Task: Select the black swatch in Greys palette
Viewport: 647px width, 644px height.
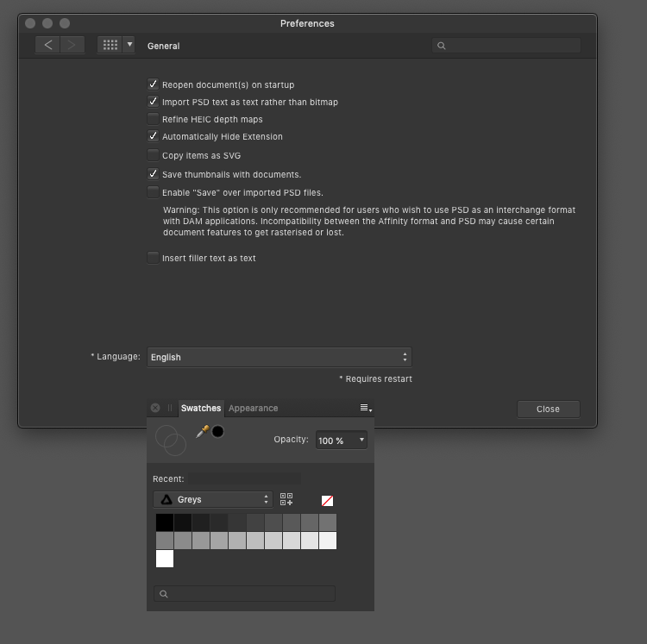Action: pos(165,522)
